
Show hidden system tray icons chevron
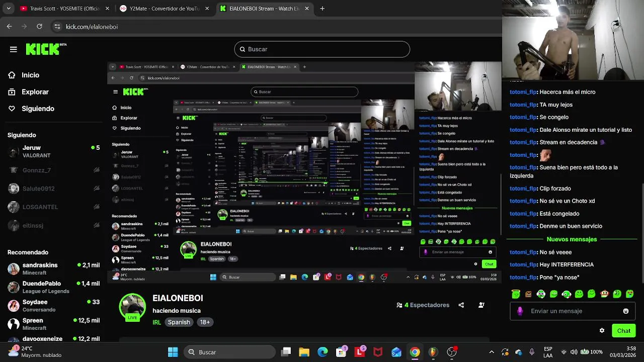(492, 352)
